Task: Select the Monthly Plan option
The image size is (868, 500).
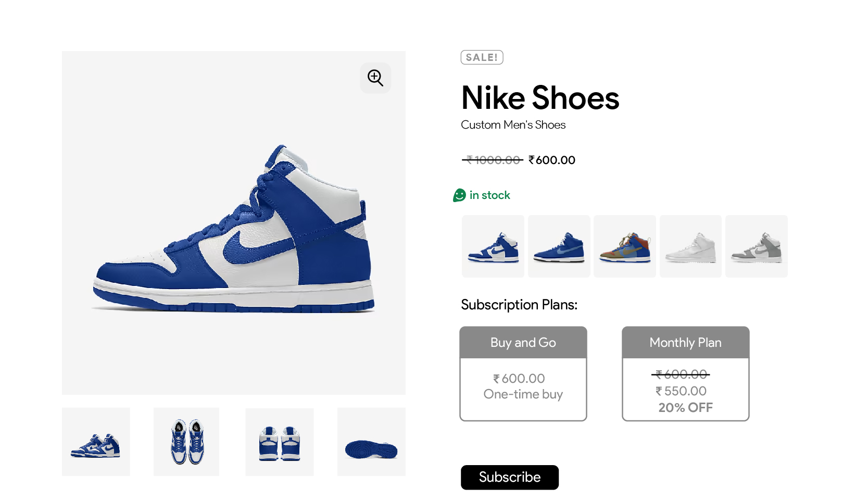Action: [x=685, y=373]
